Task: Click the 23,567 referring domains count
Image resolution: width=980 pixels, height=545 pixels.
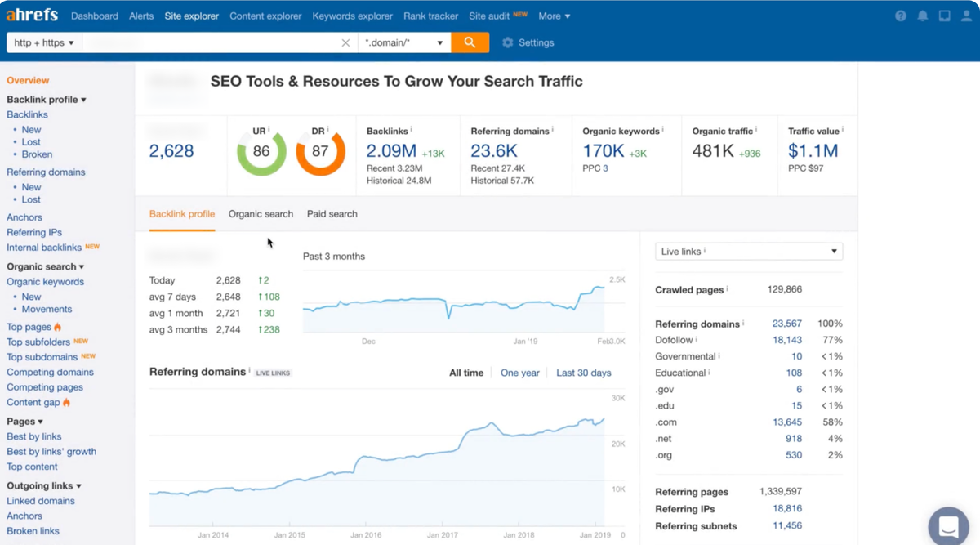Action: pos(786,324)
